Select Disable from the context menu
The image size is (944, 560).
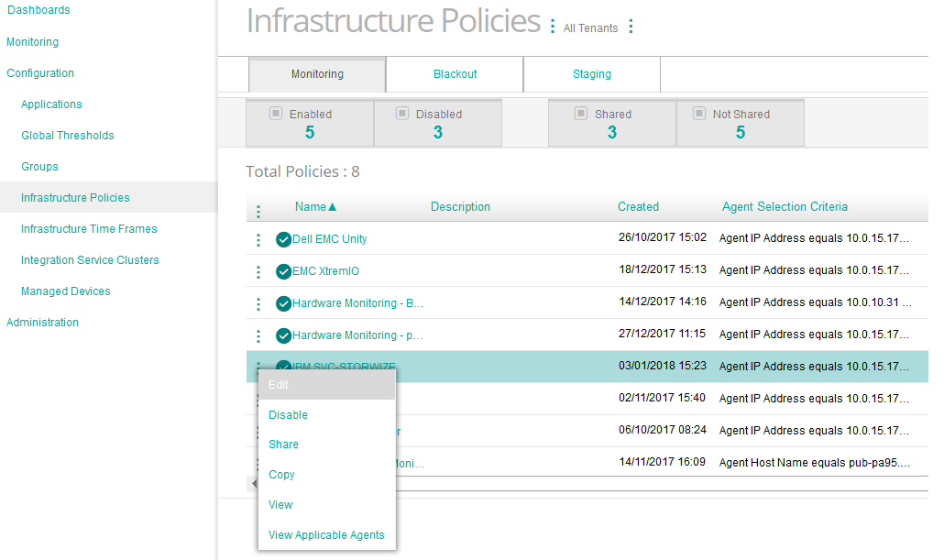pos(288,414)
